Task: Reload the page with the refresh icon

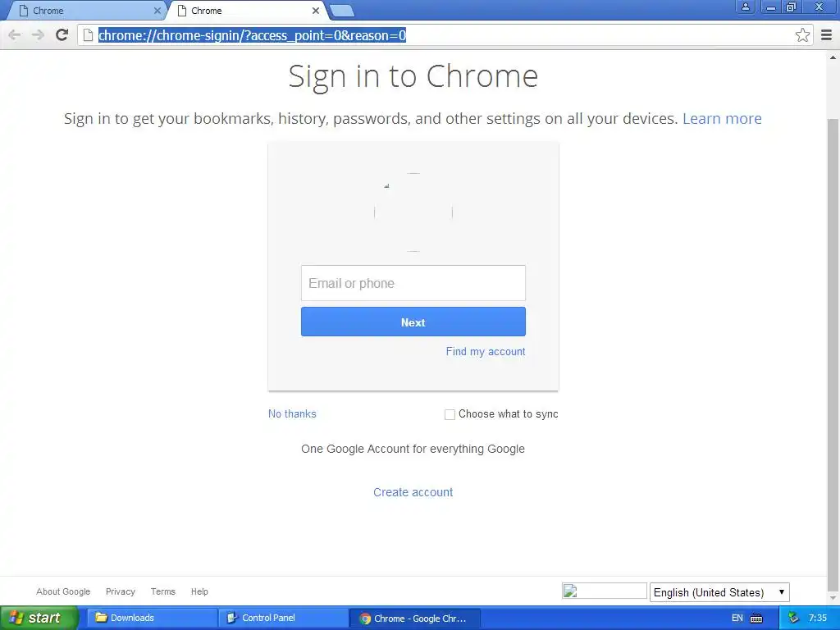Action: click(62, 34)
